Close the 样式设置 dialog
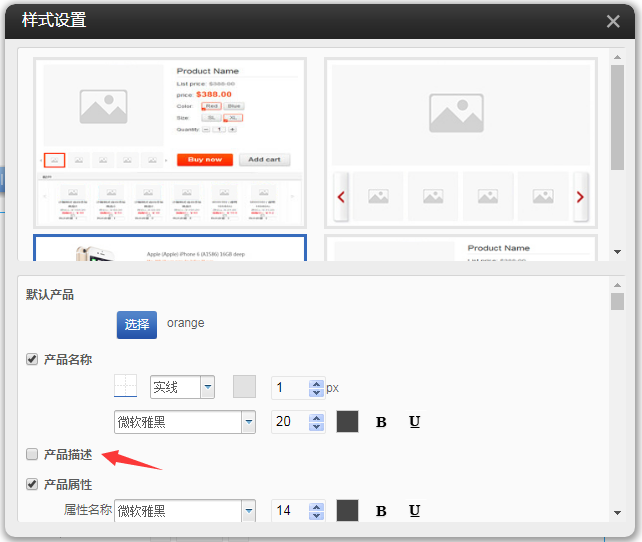Viewport: 642px width, 542px height. tap(613, 21)
